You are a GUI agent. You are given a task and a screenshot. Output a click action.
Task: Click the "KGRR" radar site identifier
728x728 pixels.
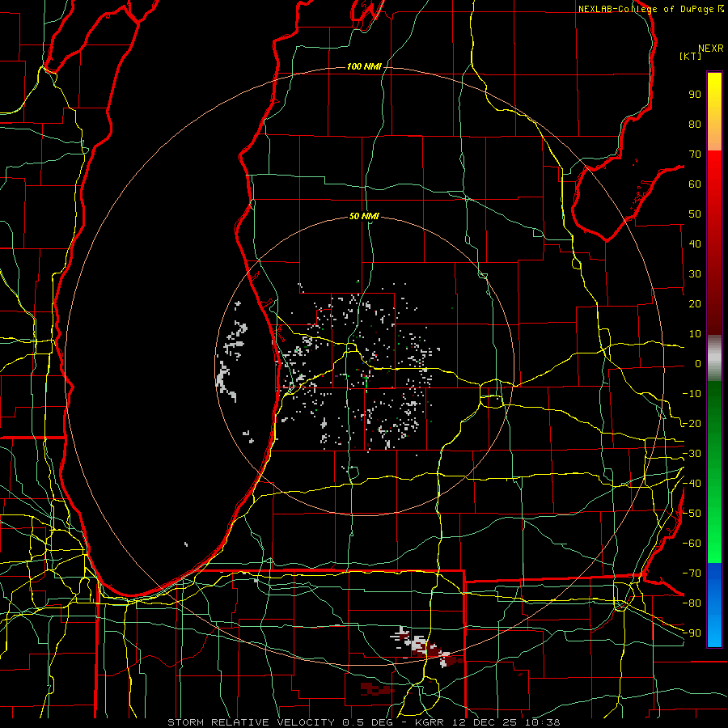[x=430, y=722]
